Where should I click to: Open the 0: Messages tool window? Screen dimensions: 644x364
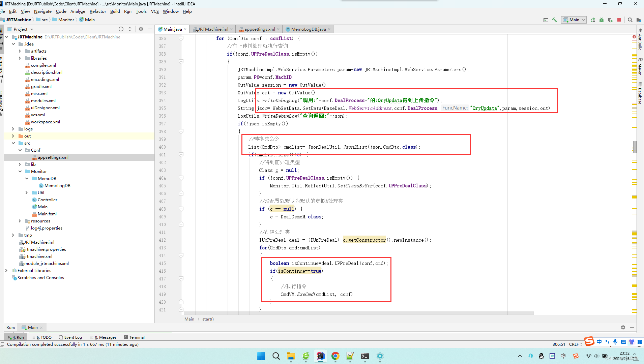pyautogui.click(x=103, y=337)
